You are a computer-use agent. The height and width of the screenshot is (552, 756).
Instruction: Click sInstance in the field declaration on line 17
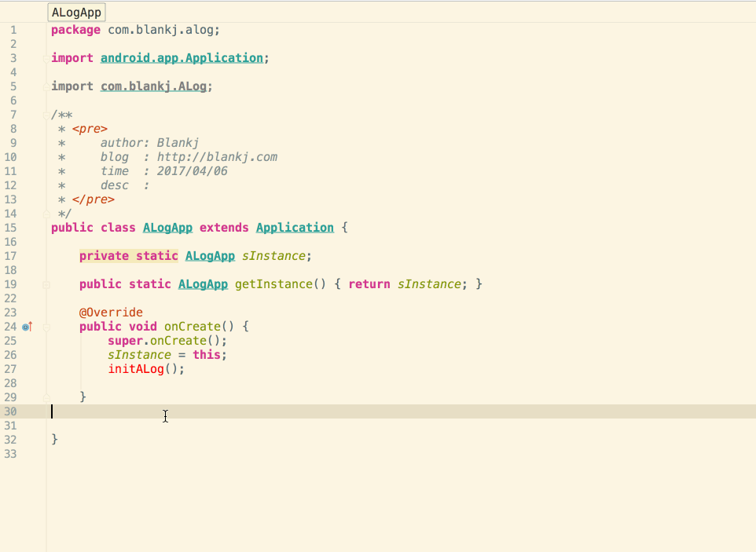pyautogui.click(x=273, y=256)
